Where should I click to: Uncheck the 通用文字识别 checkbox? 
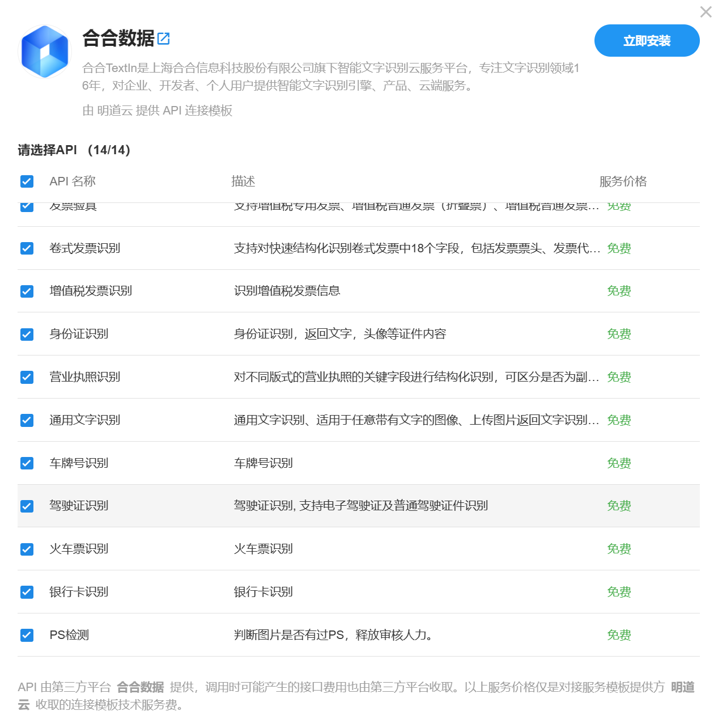(x=27, y=420)
